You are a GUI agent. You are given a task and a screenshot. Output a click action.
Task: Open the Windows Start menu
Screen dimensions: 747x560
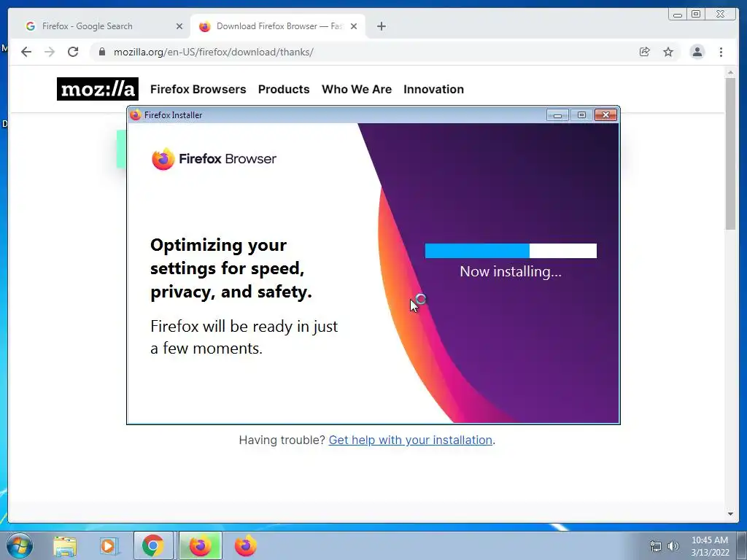tap(20, 545)
